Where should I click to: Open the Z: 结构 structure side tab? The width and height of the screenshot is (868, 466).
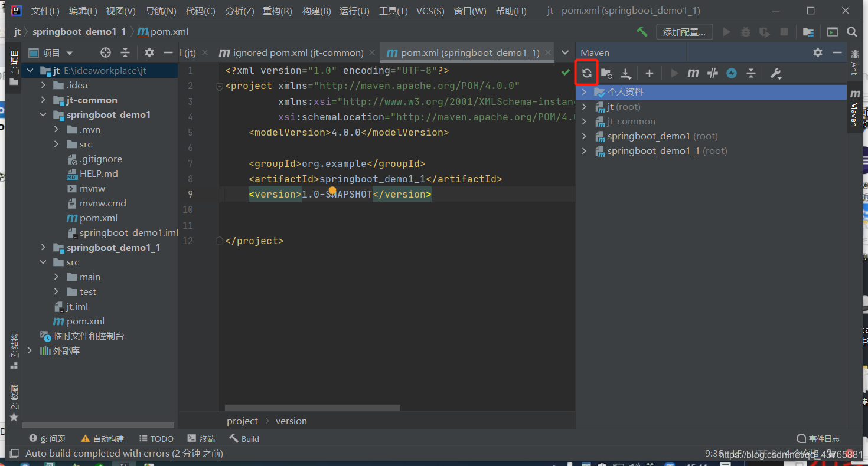[14, 352]
